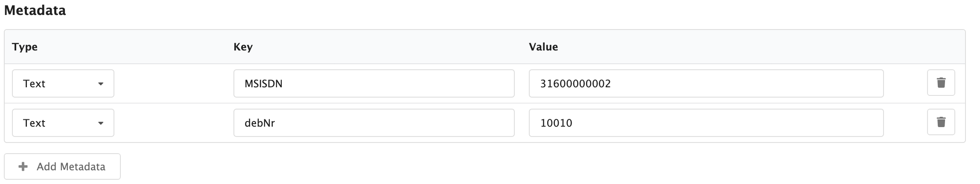
Task: Select the 31600000002 value field
Action: coord(706,83)
